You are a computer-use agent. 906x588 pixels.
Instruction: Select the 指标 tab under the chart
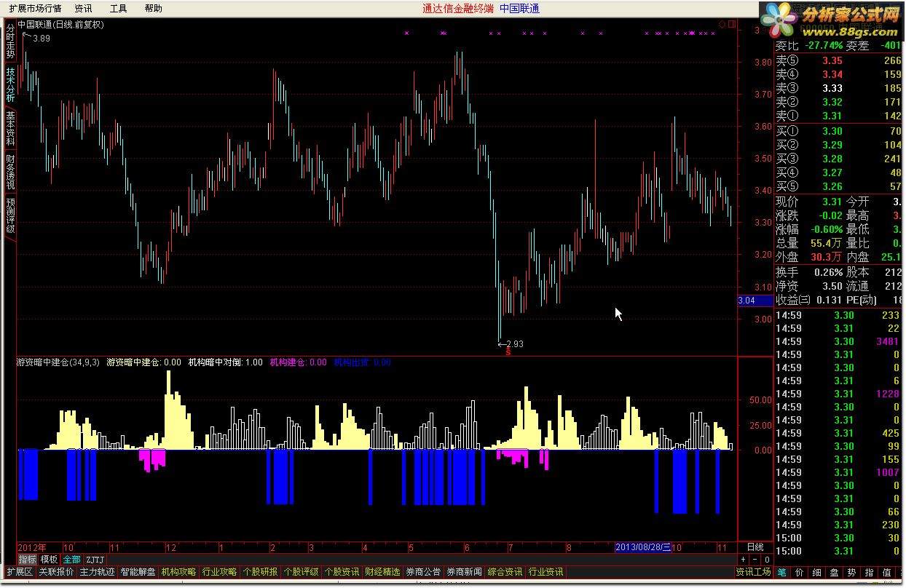[28, 560]
